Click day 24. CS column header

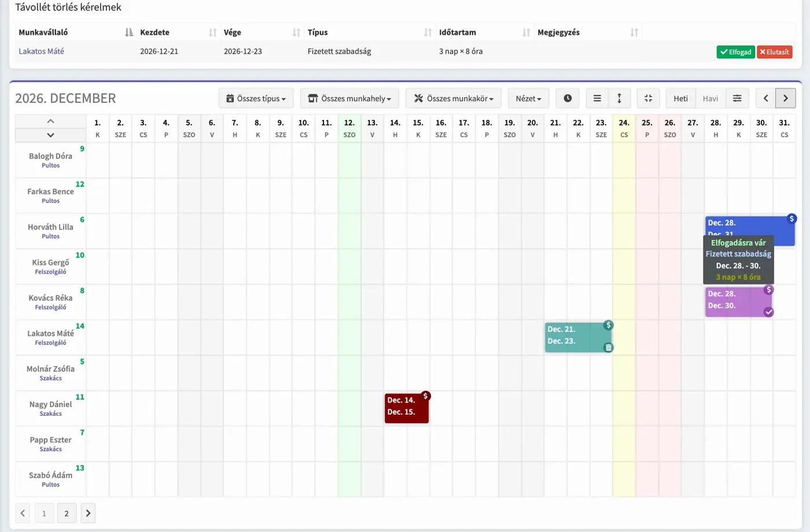pyautogui.click(x=624, y=128)
